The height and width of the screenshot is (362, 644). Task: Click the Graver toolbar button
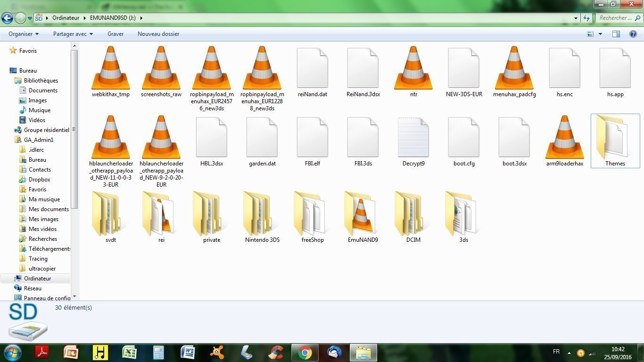116,34
